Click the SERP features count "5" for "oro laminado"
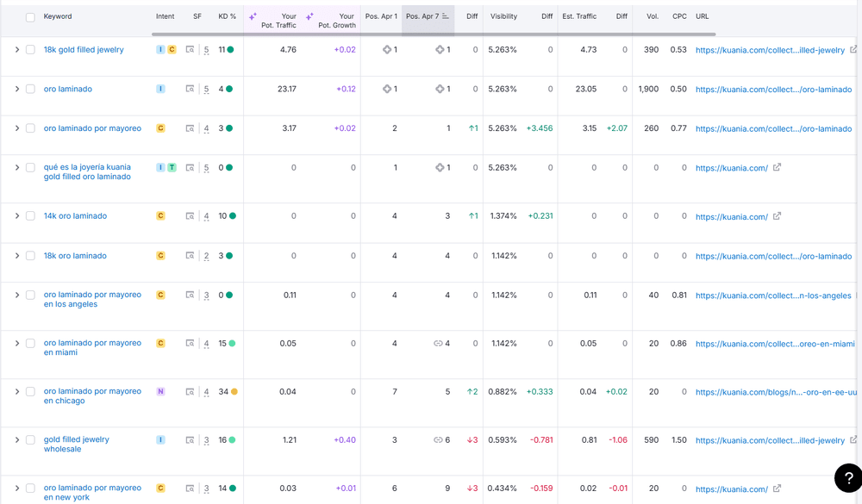The height and width of the screenshot is (504, 862). (205, 89)
